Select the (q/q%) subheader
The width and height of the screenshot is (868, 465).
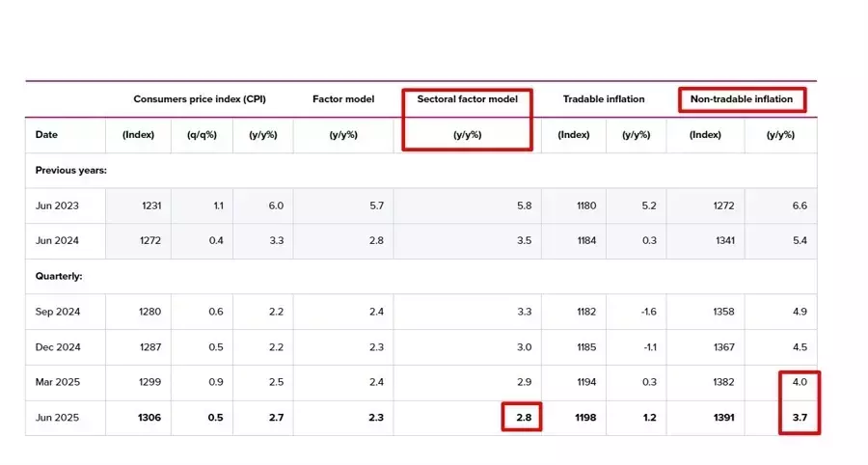pyautogui.click(x=202, y=134)
